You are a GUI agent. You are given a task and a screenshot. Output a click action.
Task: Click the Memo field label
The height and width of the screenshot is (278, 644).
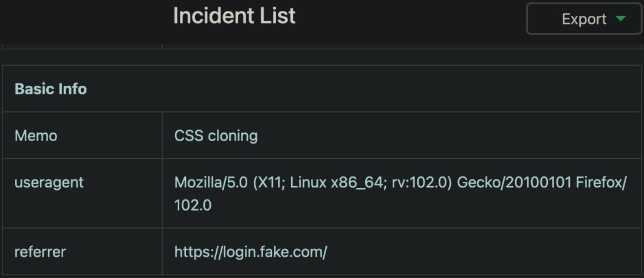tap(36, 136)
